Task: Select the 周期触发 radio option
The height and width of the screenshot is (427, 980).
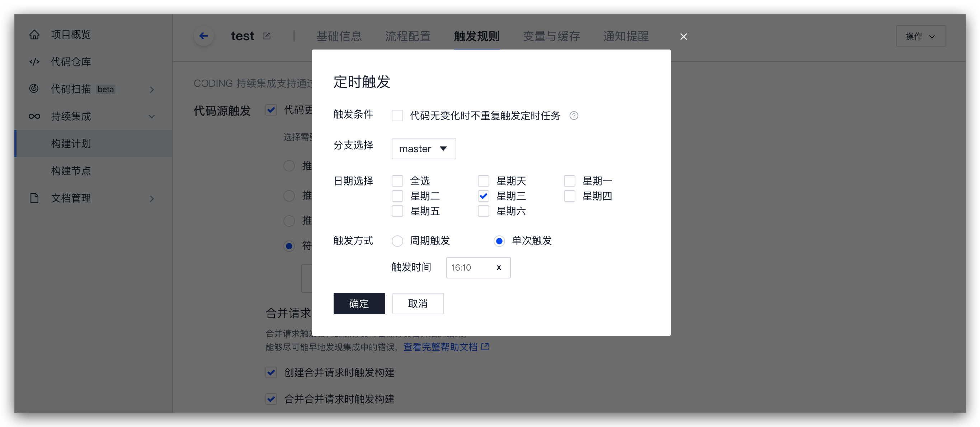Action: point(397,241)
